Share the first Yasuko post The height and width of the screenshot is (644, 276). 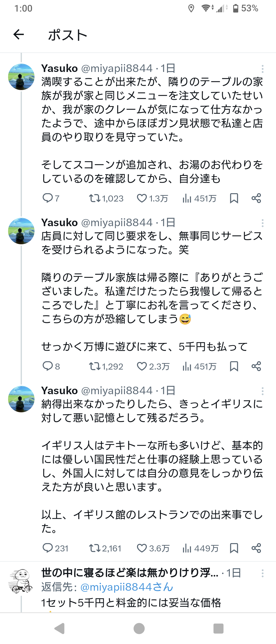point(256,198)
